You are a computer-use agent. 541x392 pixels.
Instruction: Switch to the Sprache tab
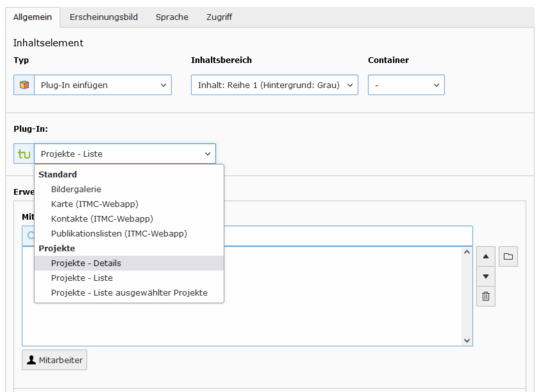tap(172, 17)
